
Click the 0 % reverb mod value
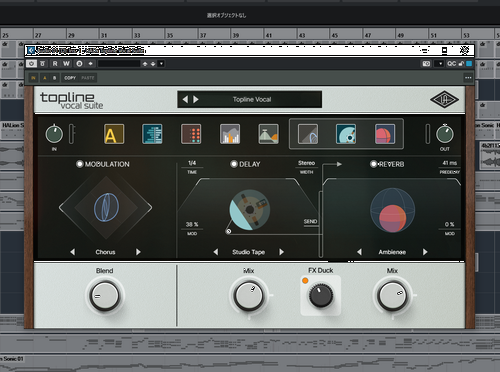pos(450,224)
